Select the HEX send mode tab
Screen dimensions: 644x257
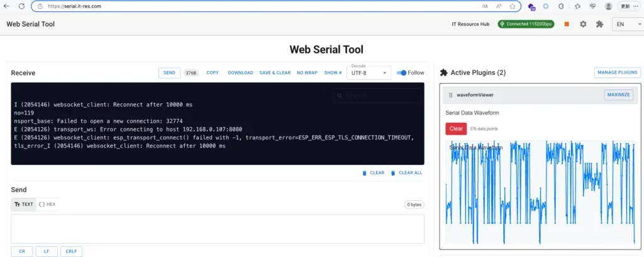(47, 204)
